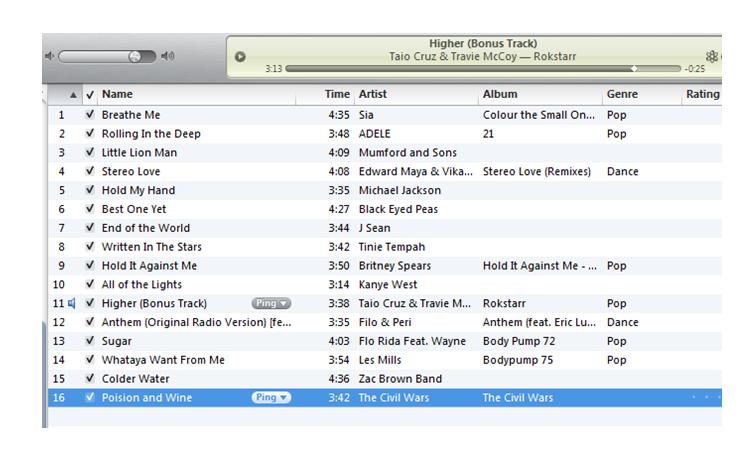This screenshot has width=750, height=450.
Task: Uncheck the Best One Yet checkbox
Action: 90,209
